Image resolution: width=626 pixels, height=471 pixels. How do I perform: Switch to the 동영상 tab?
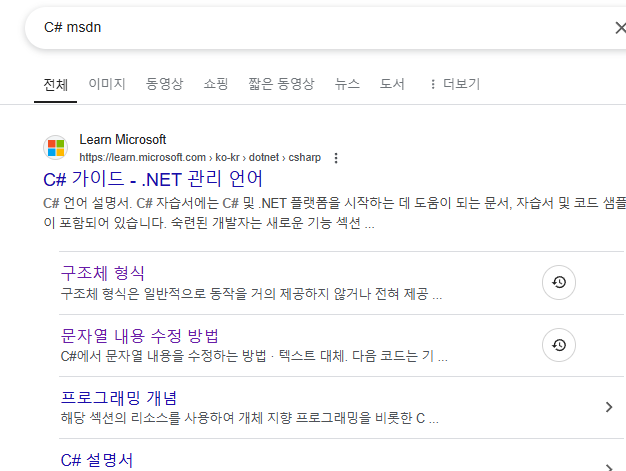(x=164, y=84)
